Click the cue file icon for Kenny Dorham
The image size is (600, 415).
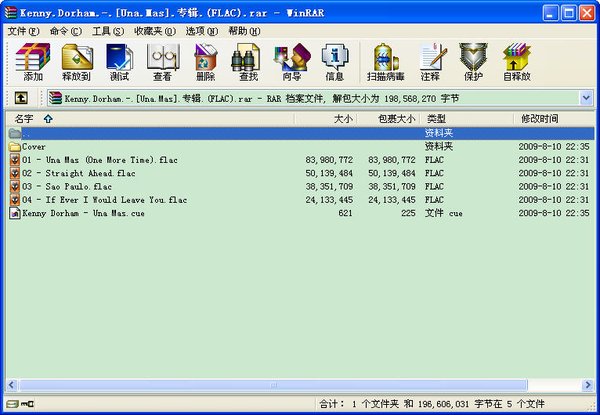pos(15,213)
